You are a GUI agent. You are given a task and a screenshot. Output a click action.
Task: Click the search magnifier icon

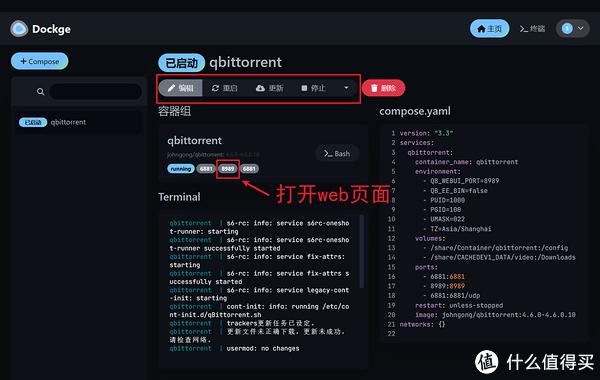coord(41,92)
